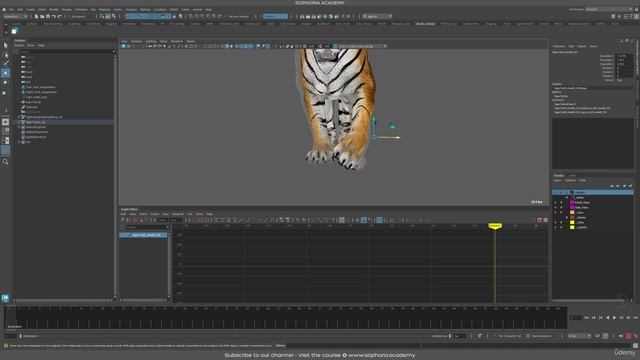The width and height of the screenshot is (640, 360).
Task: Open the No Anim Layer dropdown
Action: point(542,336)
